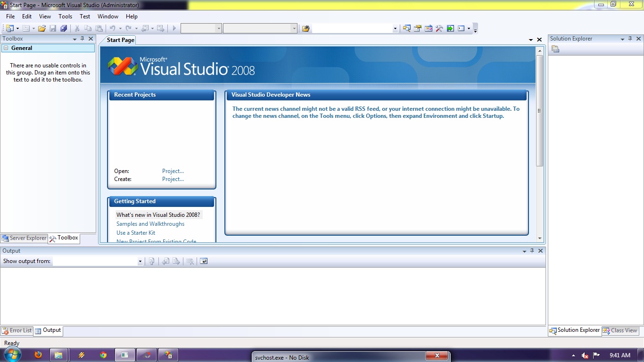This screenshot has height=362, width=644.
Task: Toggle Word Wrap in the Output pane
Action: point(204,261)
